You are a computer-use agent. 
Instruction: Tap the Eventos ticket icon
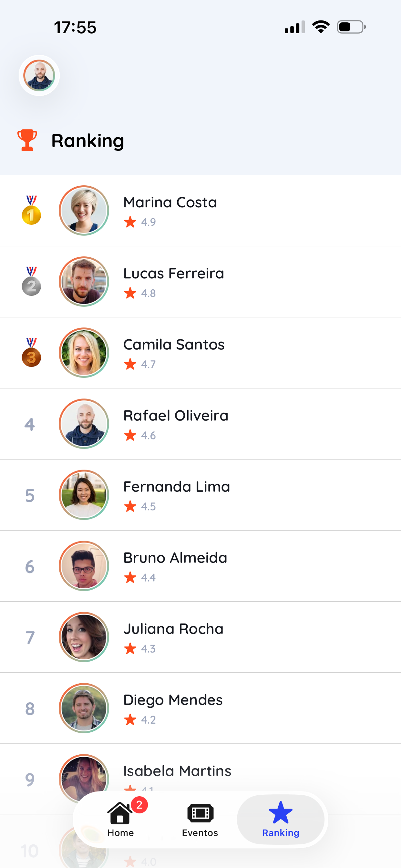[200, 813]
